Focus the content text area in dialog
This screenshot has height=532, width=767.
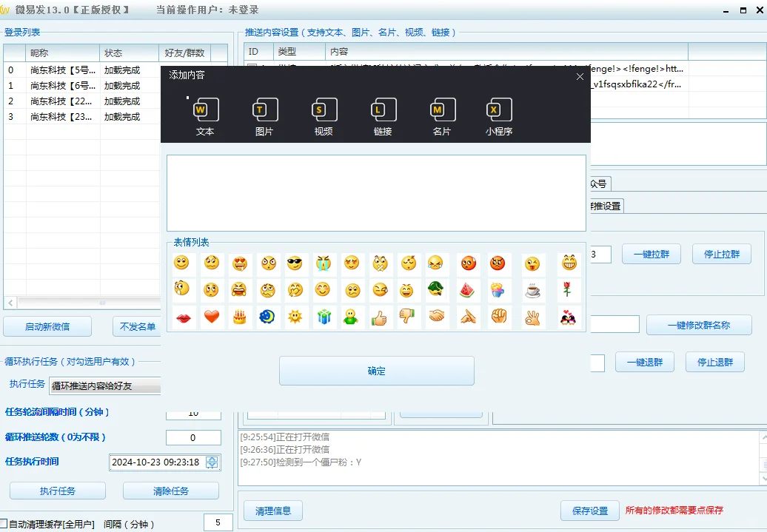376,193
